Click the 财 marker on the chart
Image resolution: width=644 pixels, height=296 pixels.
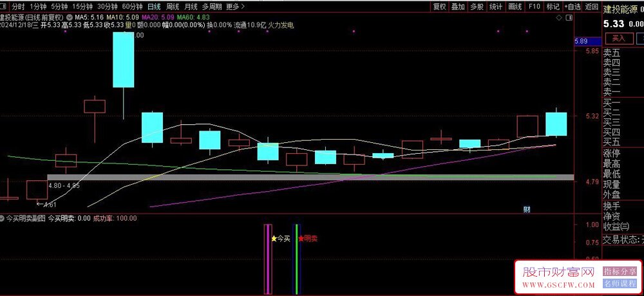coord(527,209)
